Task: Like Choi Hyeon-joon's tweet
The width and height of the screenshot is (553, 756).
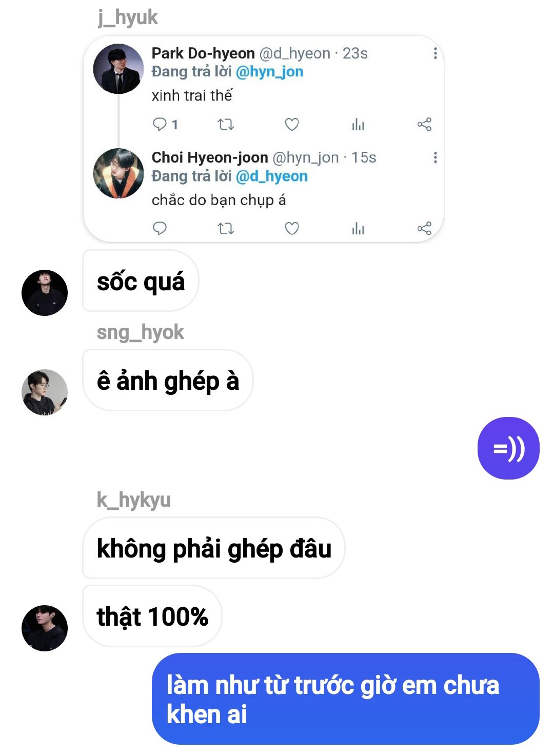Action: tap(292, 228)
